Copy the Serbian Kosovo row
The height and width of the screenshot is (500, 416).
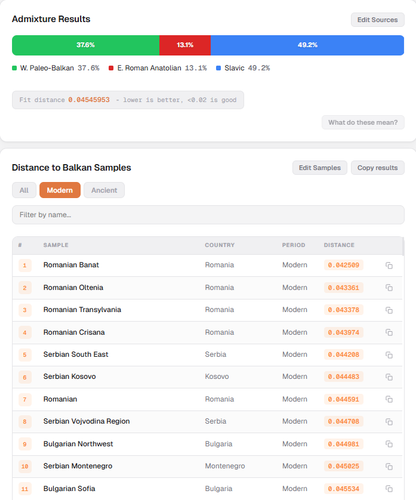pos(389,377)
